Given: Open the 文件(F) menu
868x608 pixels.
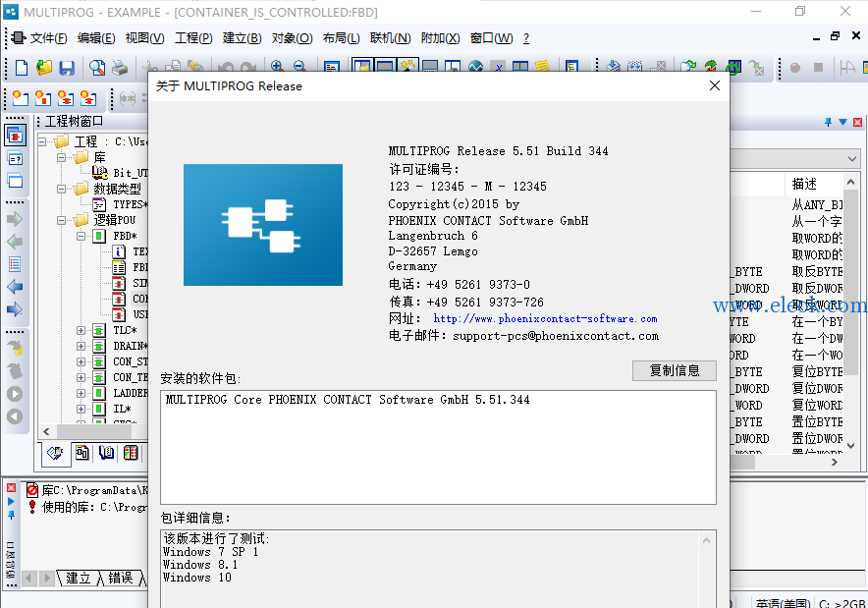Looking at the screenshot, I should click(48, 38).
